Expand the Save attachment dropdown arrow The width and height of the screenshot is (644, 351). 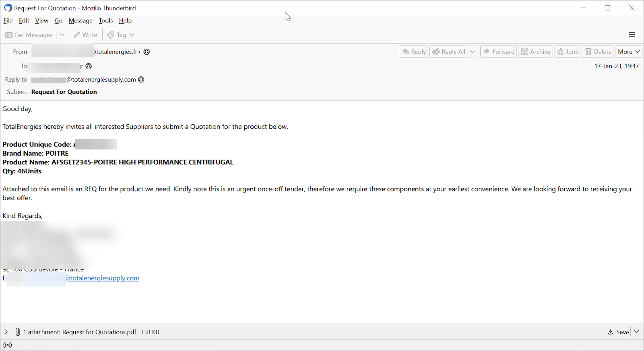(x=636, y=332)
